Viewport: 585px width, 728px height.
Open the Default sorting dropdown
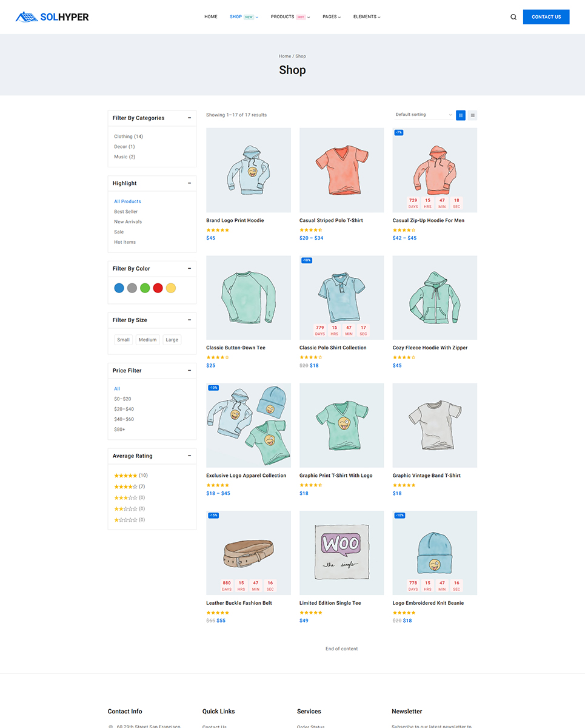423,115
